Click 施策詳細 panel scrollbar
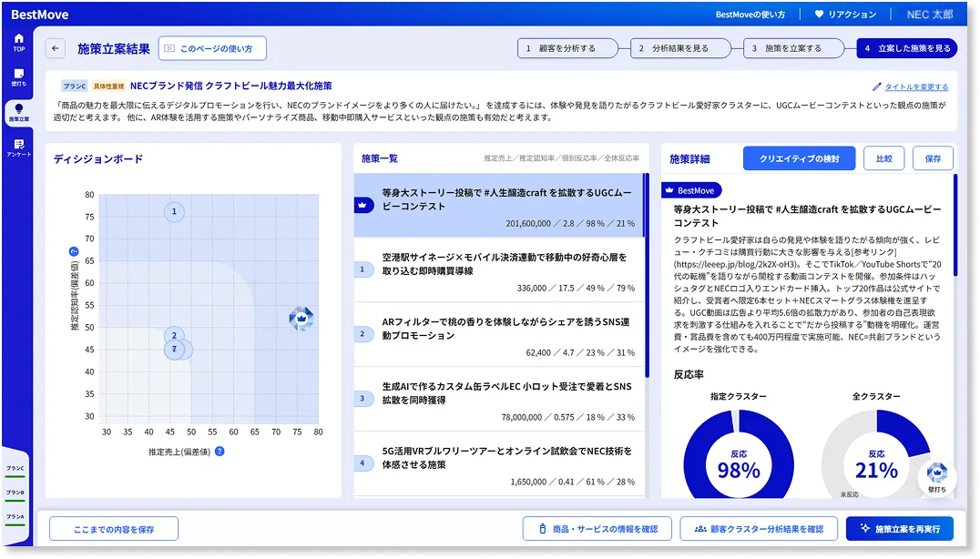The width and height of the screenshot is (980, 559). pyautogui.click(x=955, y=226)
